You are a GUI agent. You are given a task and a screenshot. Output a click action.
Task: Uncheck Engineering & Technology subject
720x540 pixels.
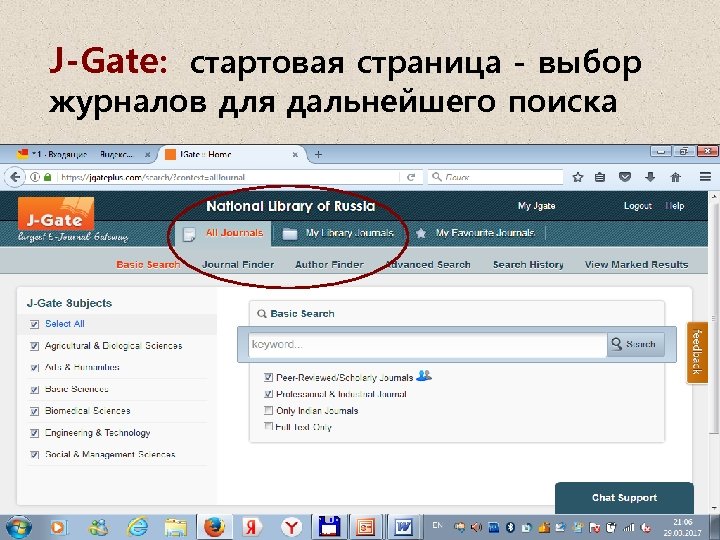pyautogui.click(x=34, y=433)
